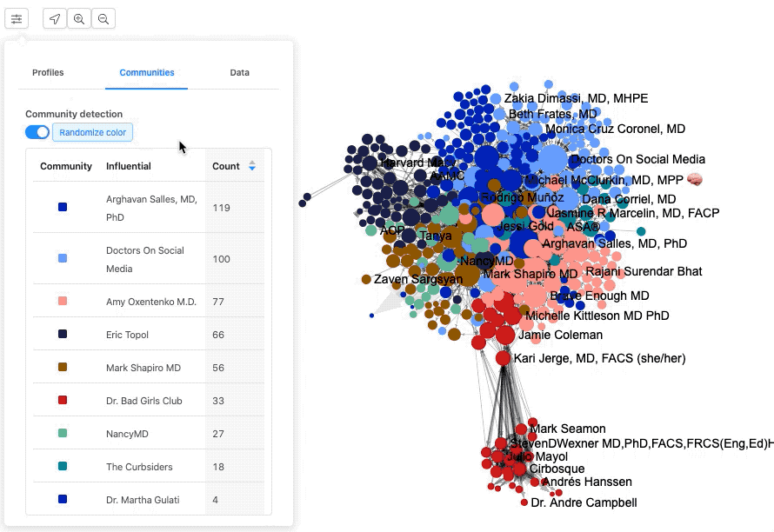This screenshot has height=532, width=774.
Task: Open the Data tab
Action: tap(239, 72)
